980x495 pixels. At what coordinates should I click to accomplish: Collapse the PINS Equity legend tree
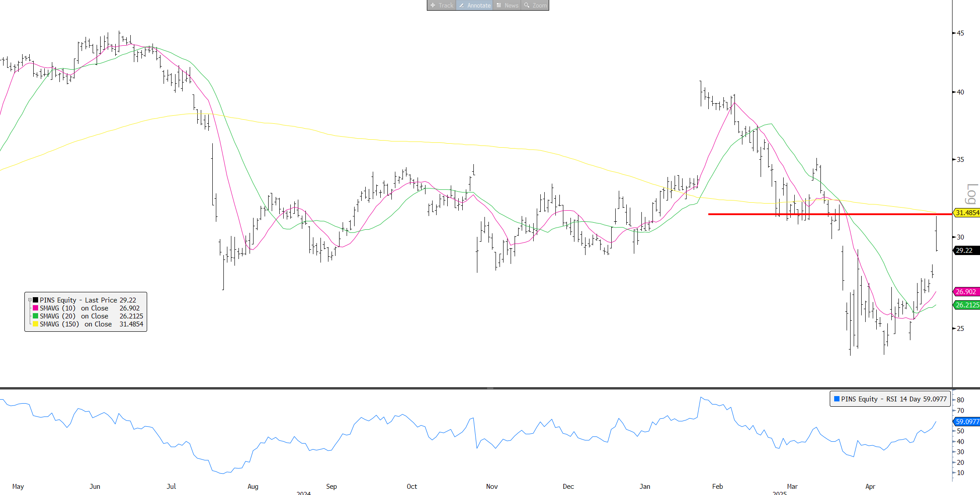(x=30, y=300)
